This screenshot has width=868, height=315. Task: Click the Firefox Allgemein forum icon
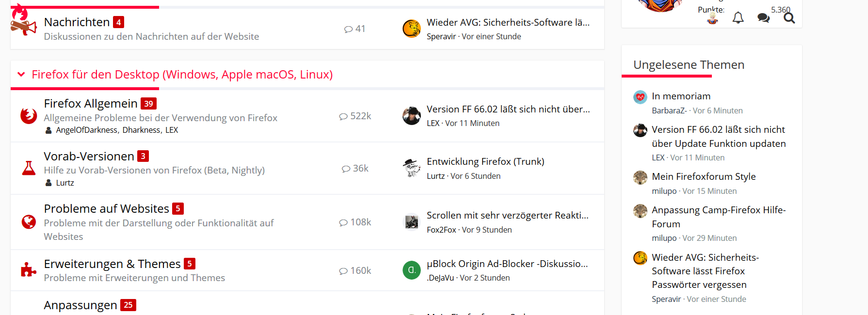29,116
